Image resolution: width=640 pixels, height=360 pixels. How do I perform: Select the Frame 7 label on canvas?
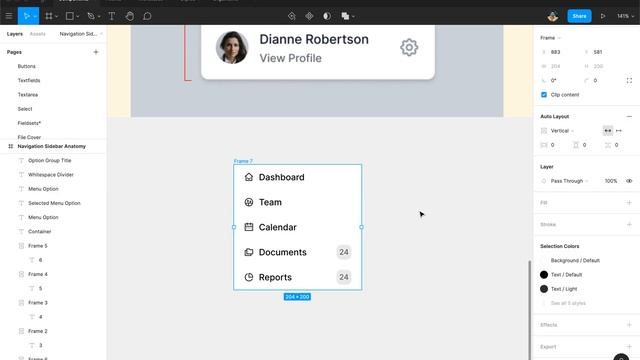243,161
